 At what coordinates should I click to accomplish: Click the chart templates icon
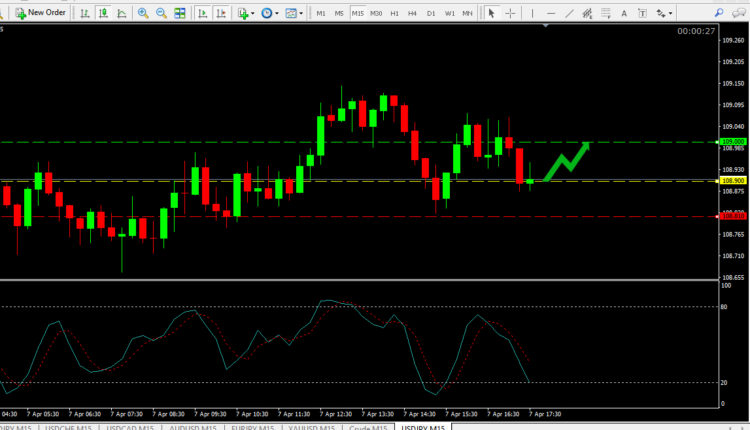coord(291,13)
